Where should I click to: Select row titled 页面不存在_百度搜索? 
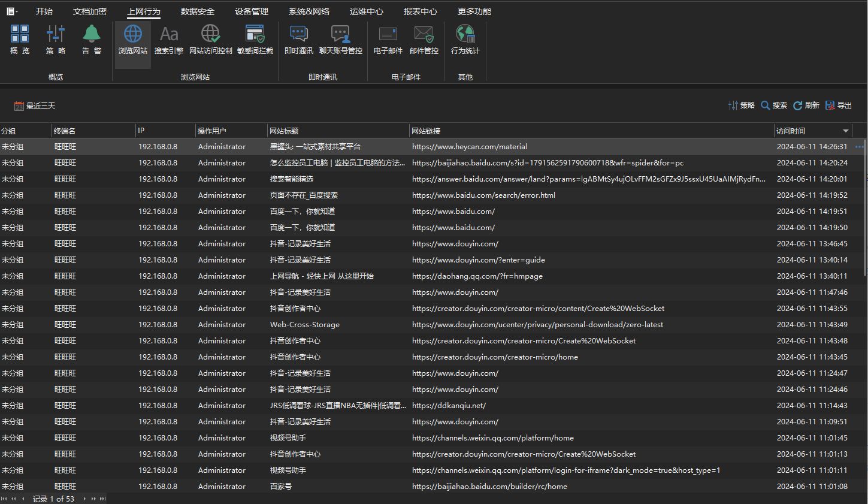pyautogui.click(x=431, y=195)
